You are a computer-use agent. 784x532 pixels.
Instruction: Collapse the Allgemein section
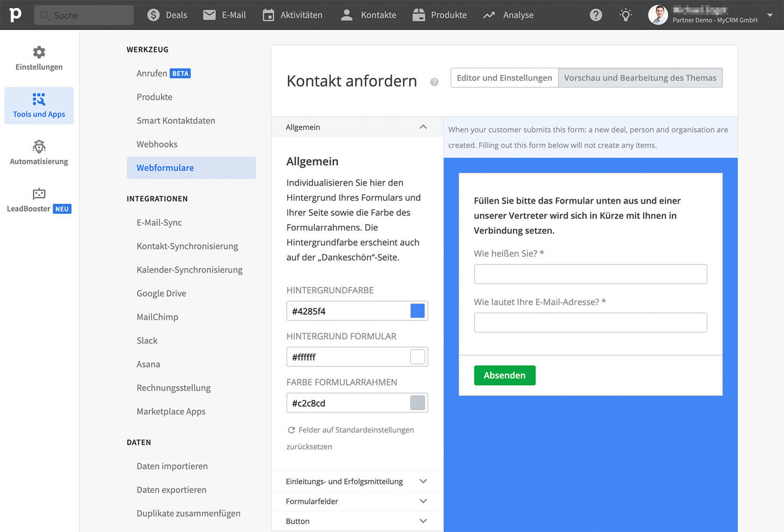(423, 127)
